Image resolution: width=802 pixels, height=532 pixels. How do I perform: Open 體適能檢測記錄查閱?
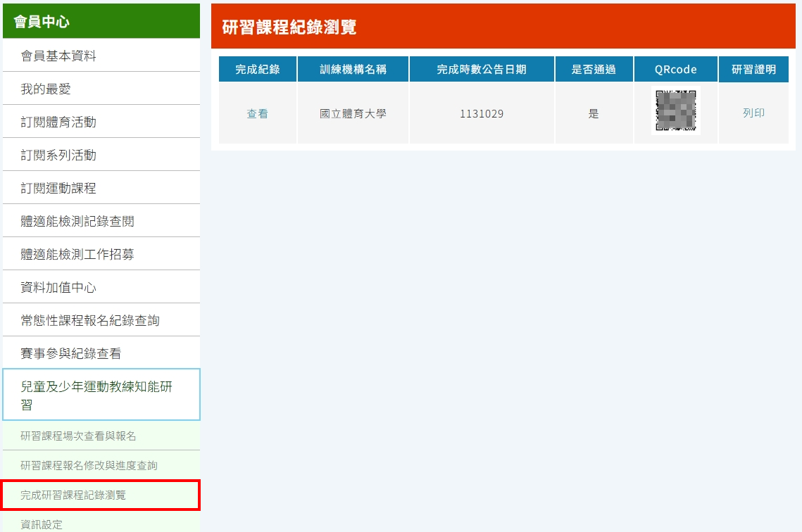coord(101,221)
